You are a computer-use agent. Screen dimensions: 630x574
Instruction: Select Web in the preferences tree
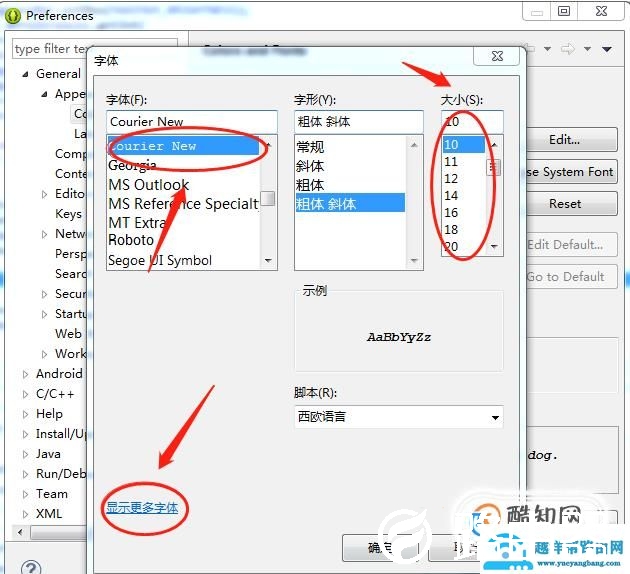(x=68, y=333)
